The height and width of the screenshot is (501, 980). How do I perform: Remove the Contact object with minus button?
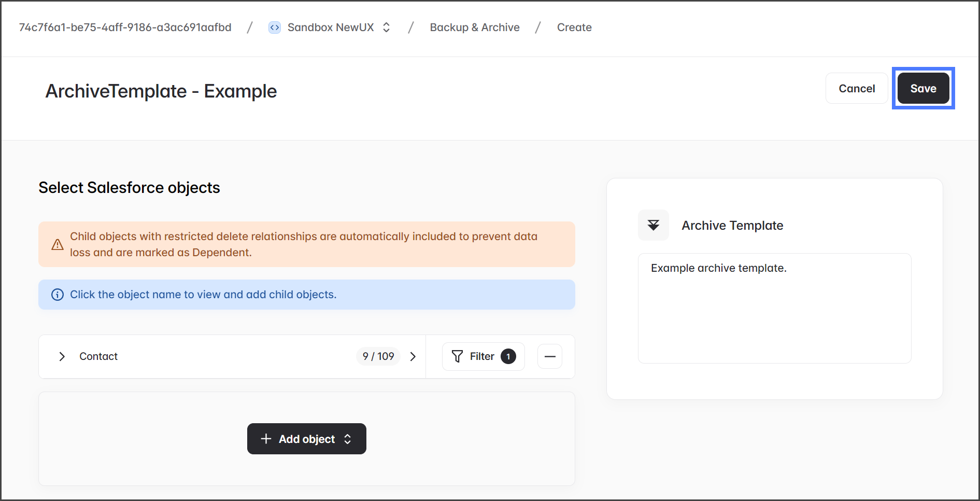point(550,356)
